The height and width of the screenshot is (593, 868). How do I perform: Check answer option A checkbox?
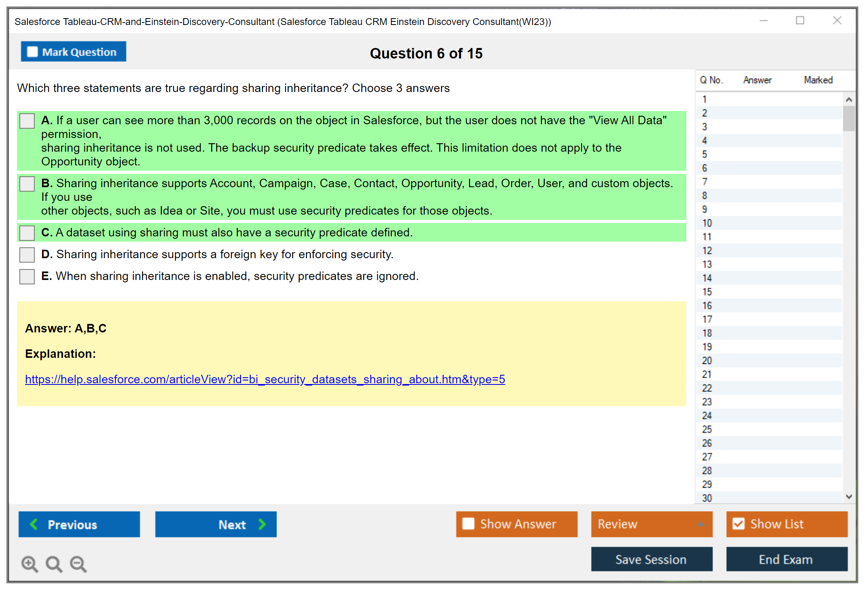click(27, 121)
